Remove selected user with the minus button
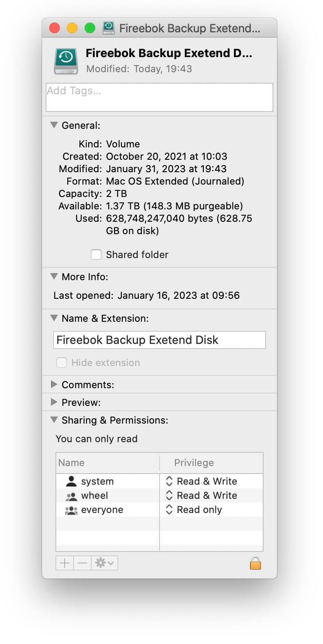Screen dimensions: 323x644 pos(82,563)
